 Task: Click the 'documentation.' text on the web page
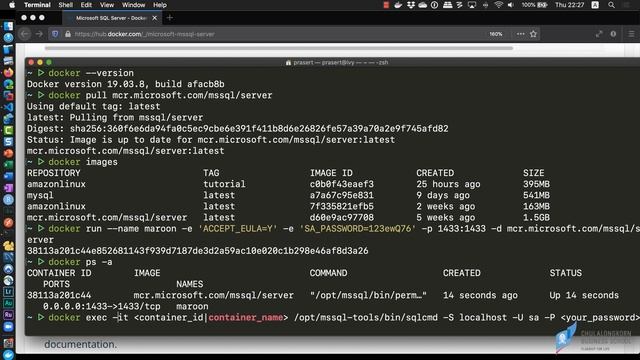[x=80, y=344]
